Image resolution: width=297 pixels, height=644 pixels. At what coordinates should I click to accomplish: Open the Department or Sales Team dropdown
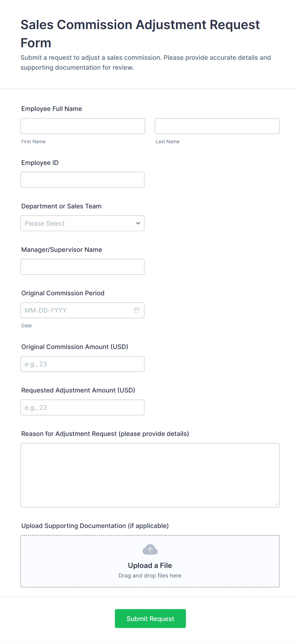pyautogui.click(x=82, y=223)
